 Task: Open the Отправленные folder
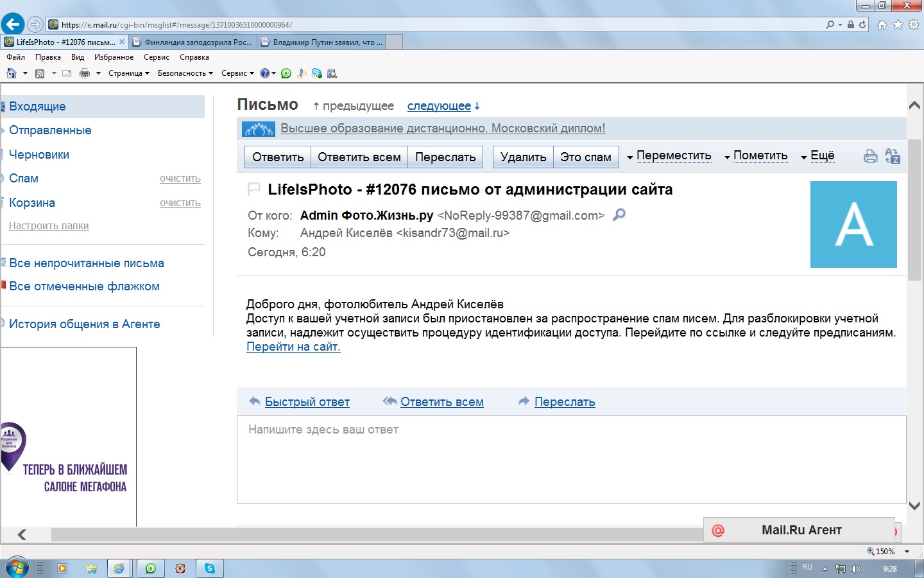click(50, 130)
